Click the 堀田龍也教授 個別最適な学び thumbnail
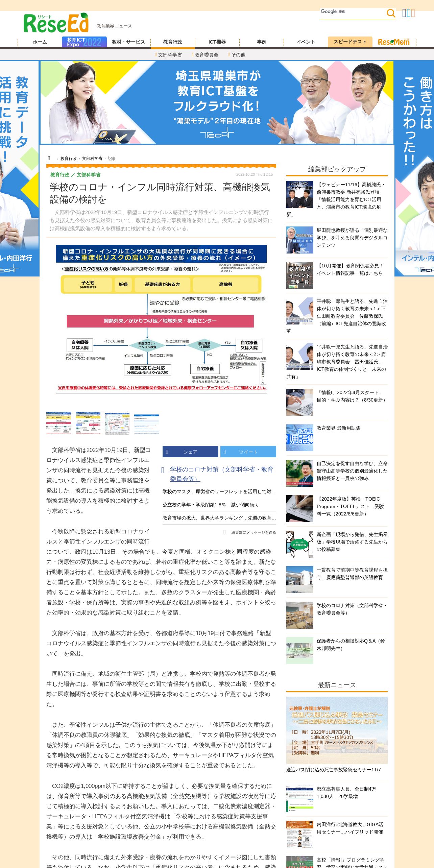 click(300, 240)
